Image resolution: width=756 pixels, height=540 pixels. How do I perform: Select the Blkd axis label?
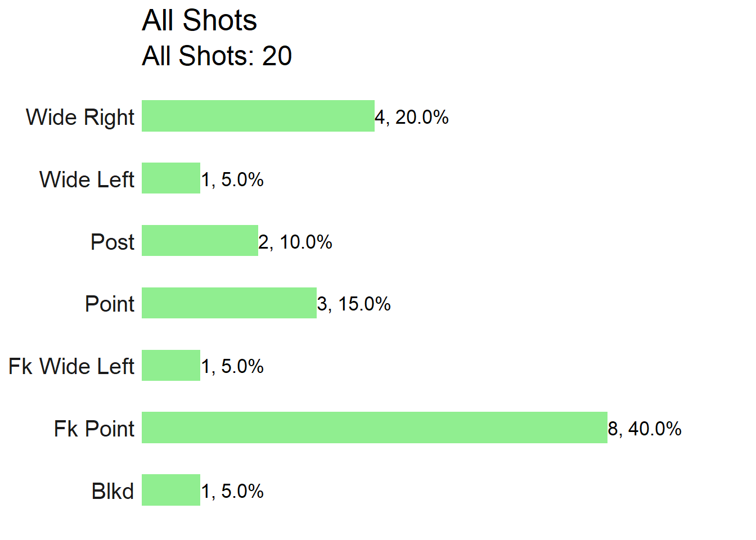tap(112, 491)
